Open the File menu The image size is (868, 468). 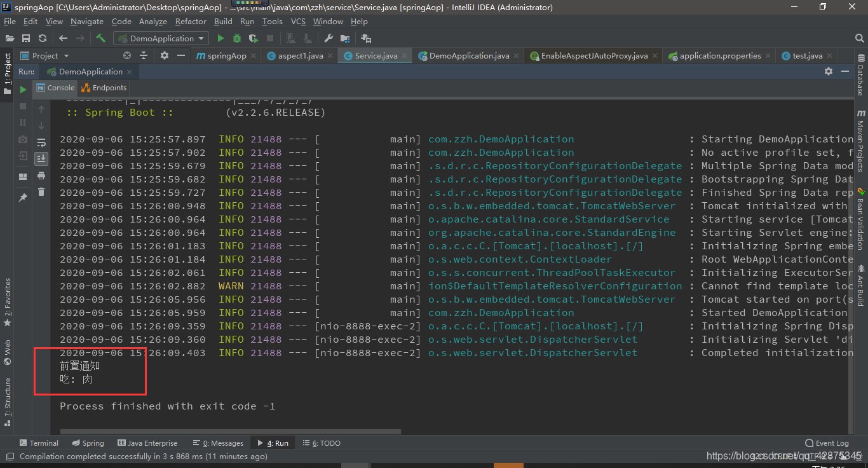[10, 21]
